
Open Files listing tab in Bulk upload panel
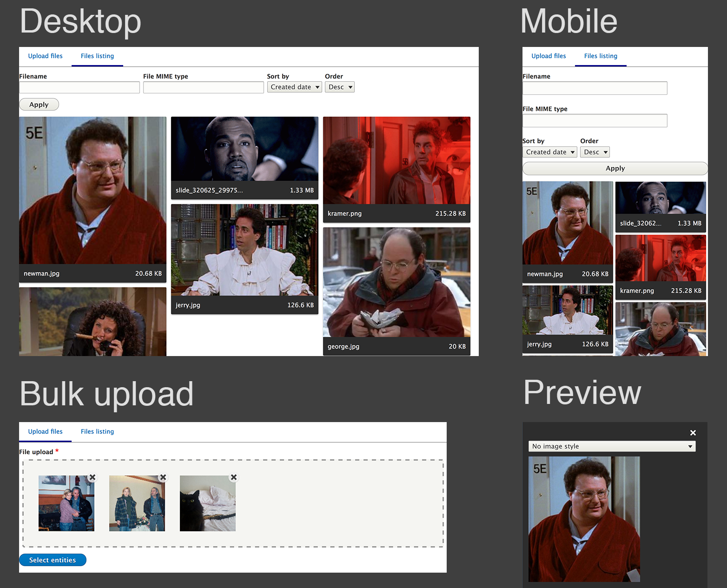pos(97,432)
